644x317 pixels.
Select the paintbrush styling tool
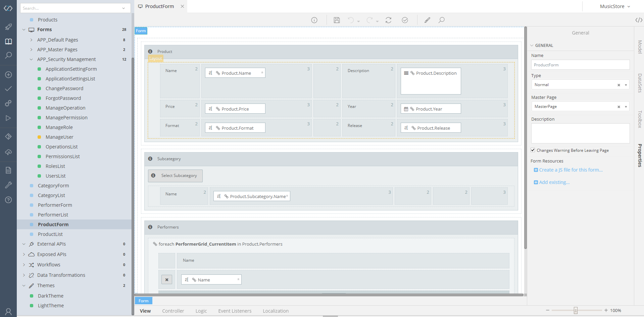pyautogui.click(x=427, y=20)
